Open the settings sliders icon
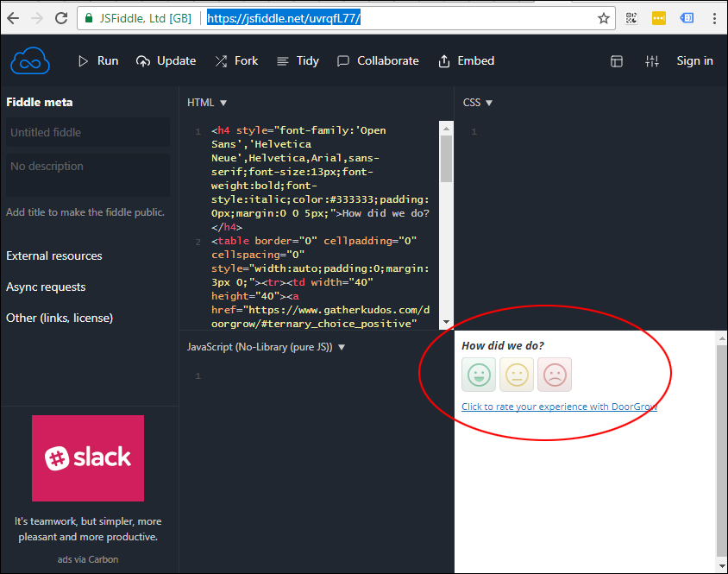This screenshot has width=728, height=574. tap(652, 61)
